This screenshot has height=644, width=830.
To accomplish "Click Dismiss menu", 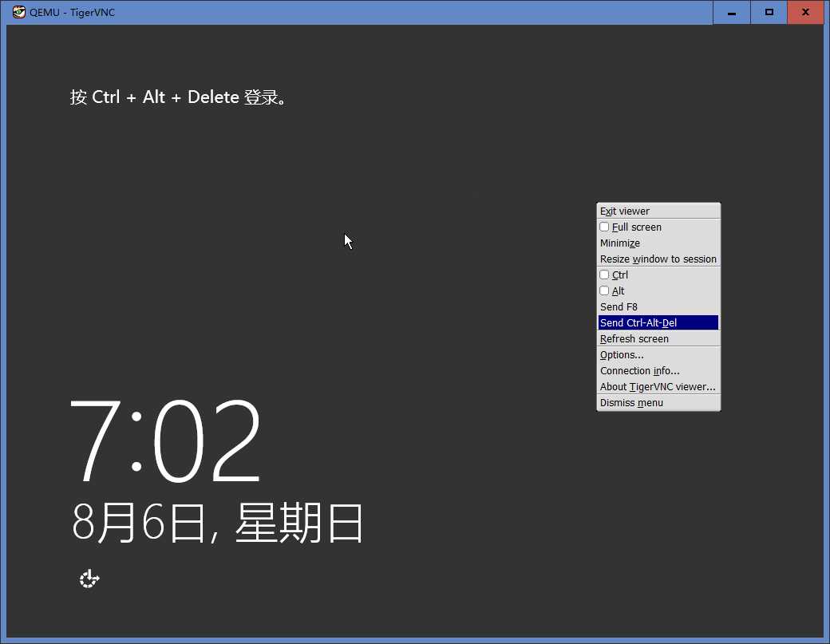I will [658, 403].
